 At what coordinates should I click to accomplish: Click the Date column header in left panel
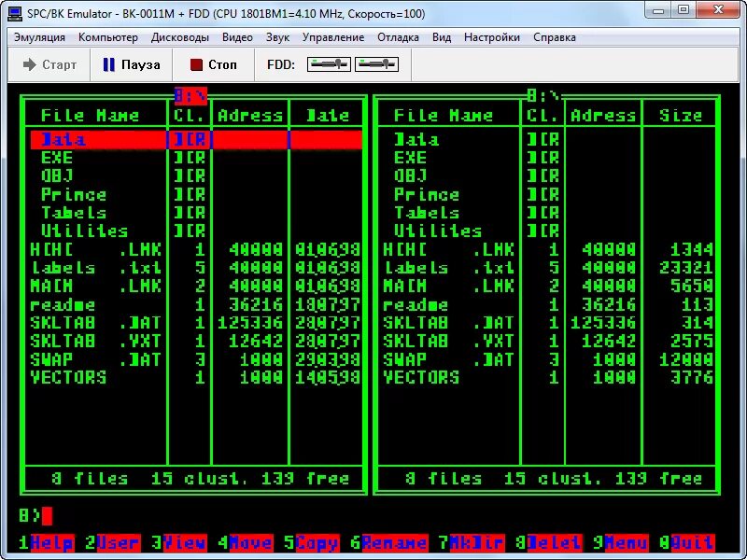click(x=328, y=115)
